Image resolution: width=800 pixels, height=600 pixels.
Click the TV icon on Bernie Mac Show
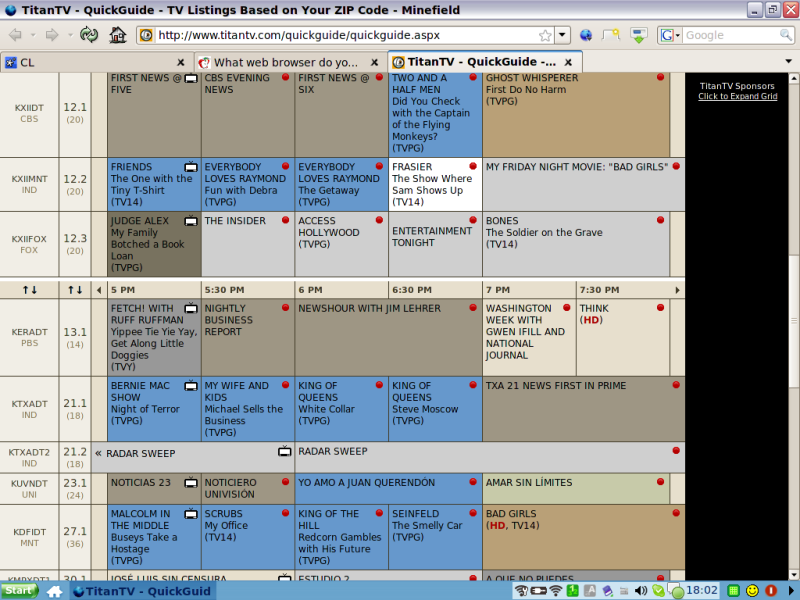(x=191, y=386)
